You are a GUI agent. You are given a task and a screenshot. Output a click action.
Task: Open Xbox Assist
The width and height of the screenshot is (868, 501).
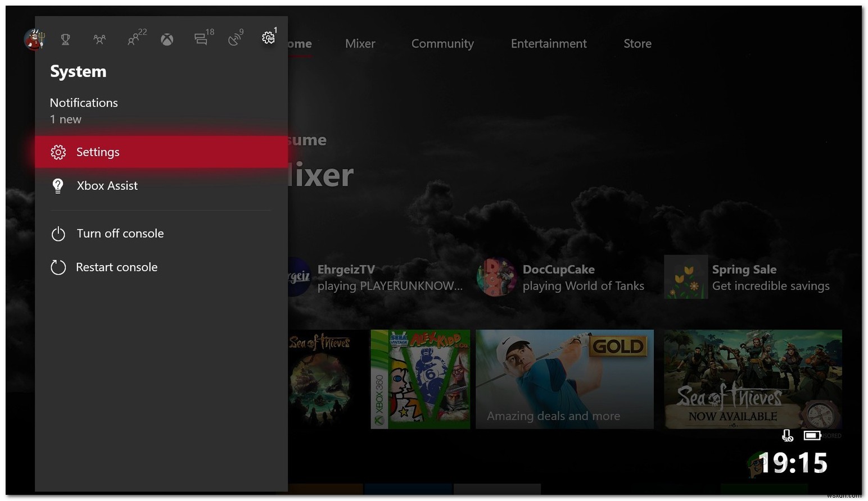[x=107, y=185]
